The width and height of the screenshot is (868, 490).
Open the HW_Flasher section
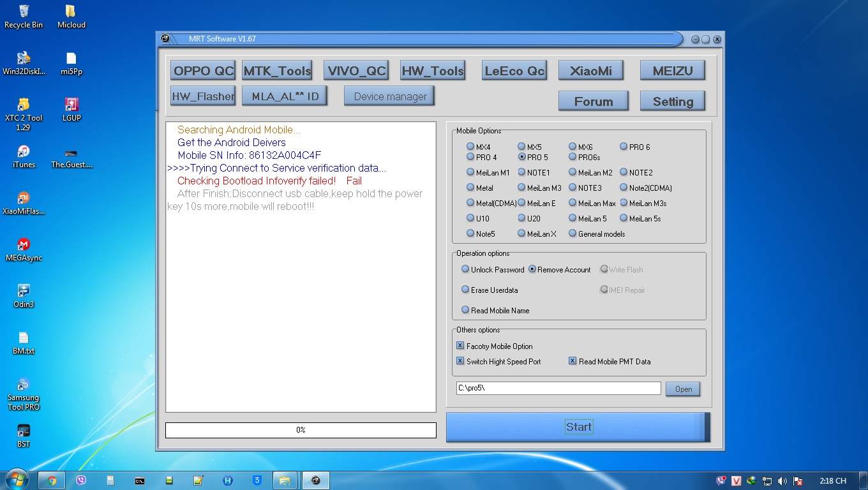pos(203,96)
